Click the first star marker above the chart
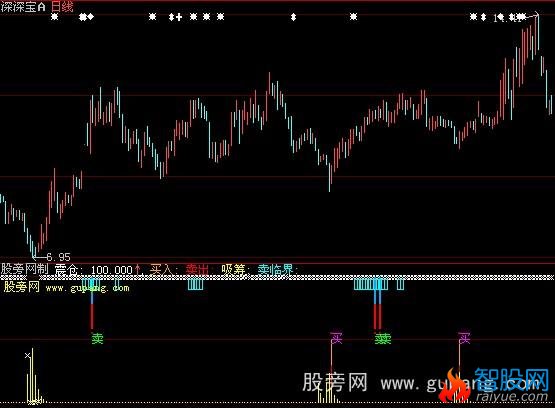 tap(55, 17)
